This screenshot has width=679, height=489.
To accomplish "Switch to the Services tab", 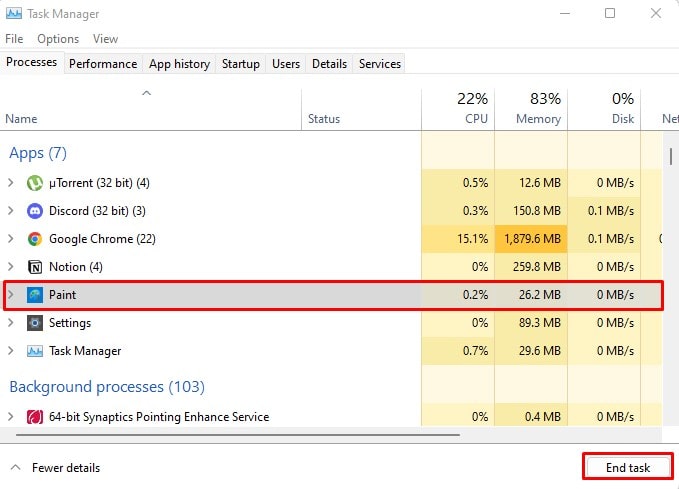I will (x=380, y=64).
